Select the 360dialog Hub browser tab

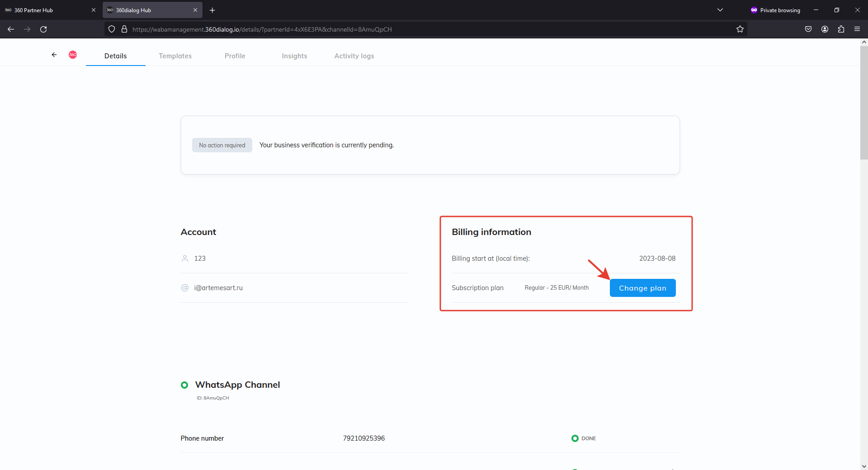click(x=152, y=10)
